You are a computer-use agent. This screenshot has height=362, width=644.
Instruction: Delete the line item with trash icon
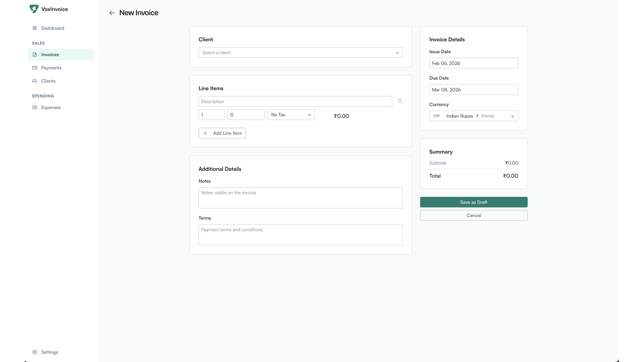399,101
